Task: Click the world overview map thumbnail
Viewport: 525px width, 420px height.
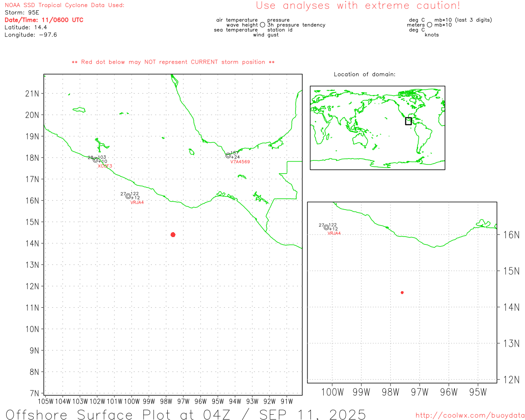Action: tap(377, 128)
